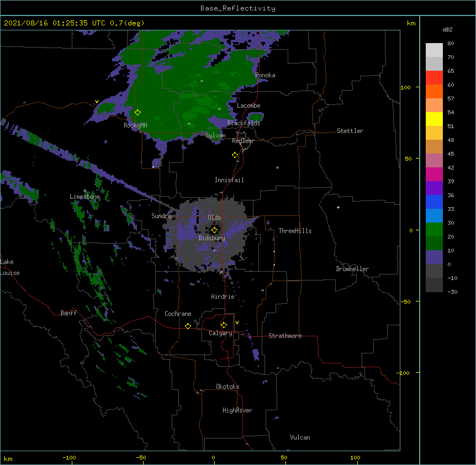Click the y-axis -50 km tick label
The height and width of the screenshot is (465, 476).
click(x=405, y=302)
